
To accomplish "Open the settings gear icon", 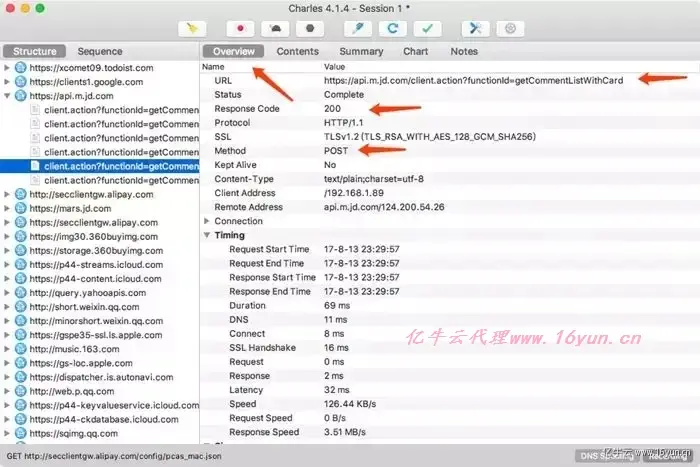I will [x=510, y=29].
